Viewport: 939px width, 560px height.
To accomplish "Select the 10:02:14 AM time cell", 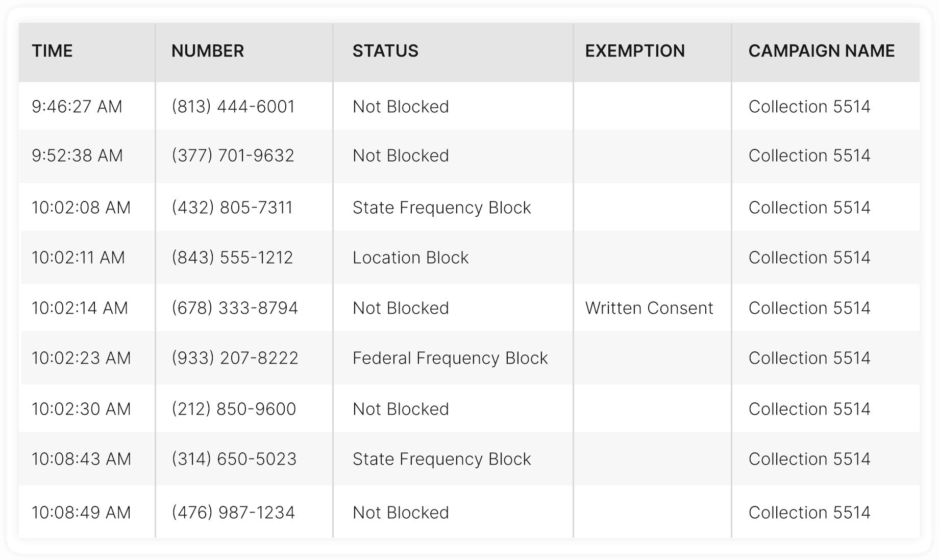I will click(x=80, y=308).
